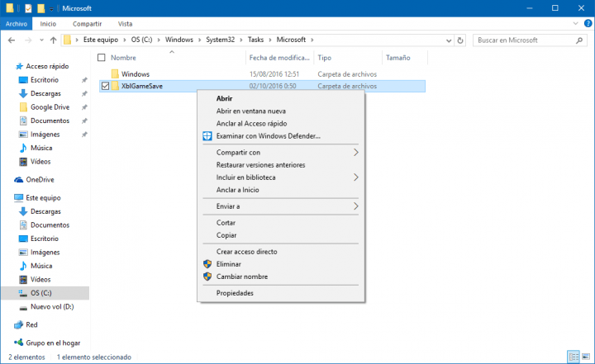Unpin Imágenes from Acceso rápido
The image size is (595, 364).
coord(84,135)
